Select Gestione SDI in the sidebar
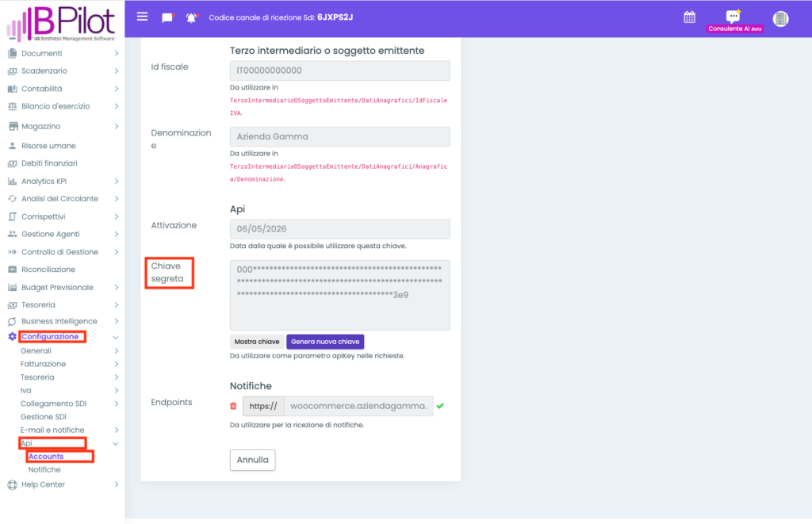This screenshot has height=524, width=812. (44, 417)
